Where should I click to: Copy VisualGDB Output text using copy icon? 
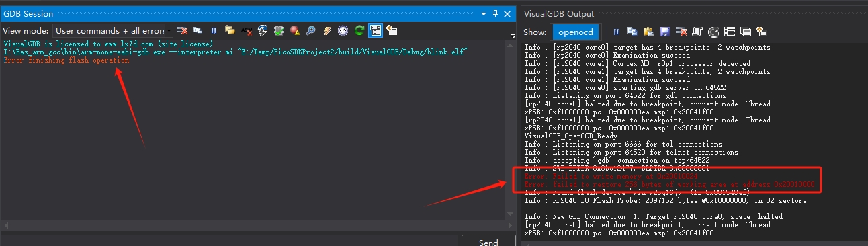[x=632, y=32]
